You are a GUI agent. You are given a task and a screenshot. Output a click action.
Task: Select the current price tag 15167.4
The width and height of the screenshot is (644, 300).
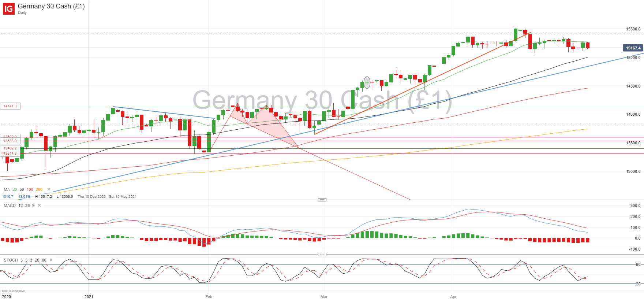pos(633,48)
